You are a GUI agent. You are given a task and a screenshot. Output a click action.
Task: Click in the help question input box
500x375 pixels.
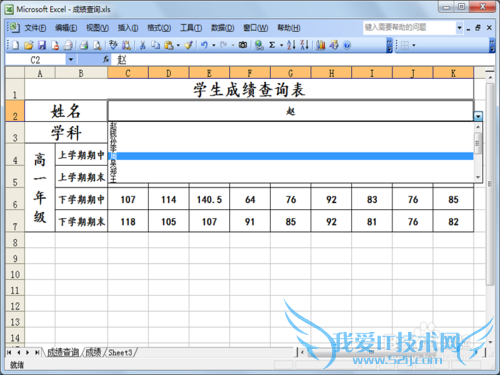pos(409,28)
